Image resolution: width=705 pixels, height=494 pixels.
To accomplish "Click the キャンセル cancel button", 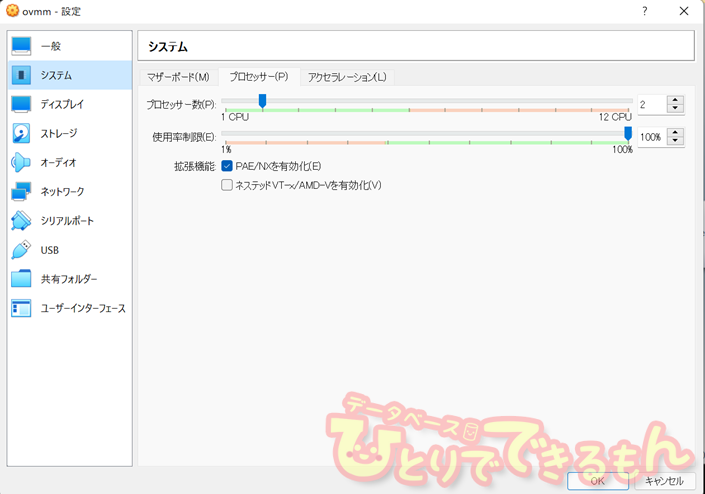I will coord(664,481).
